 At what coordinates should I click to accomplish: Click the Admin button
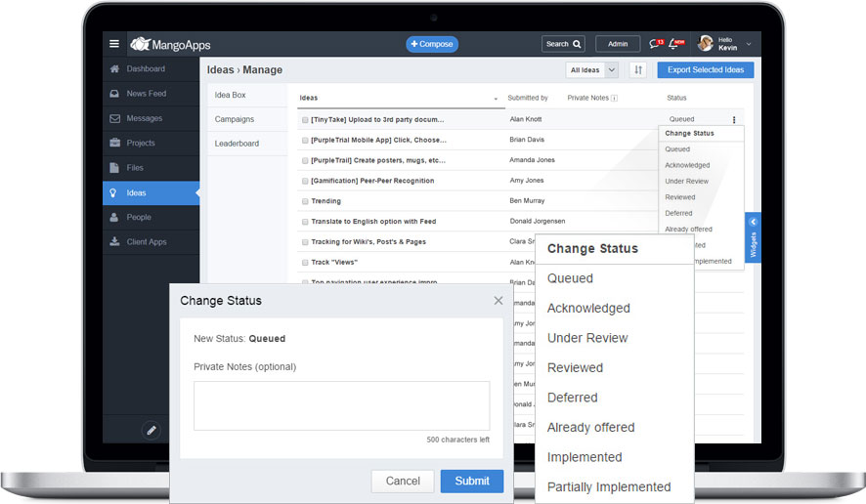pyautogui.click(x=618, y=44)
